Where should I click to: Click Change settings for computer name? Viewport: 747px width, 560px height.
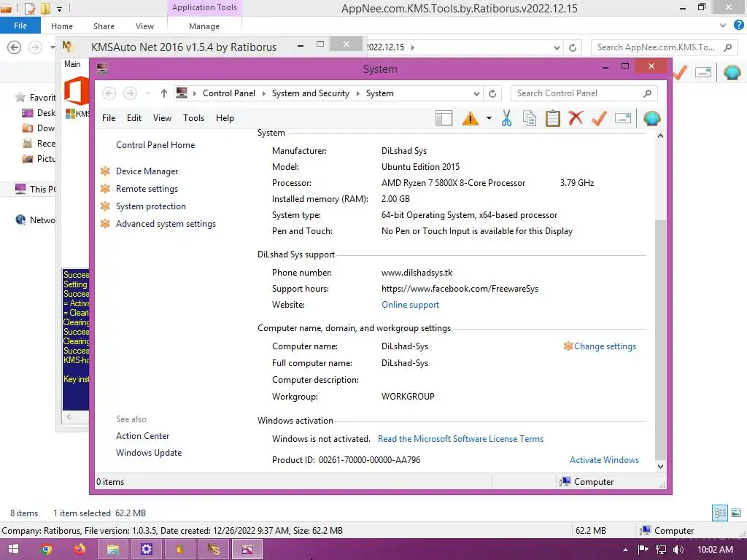(605, 346)
